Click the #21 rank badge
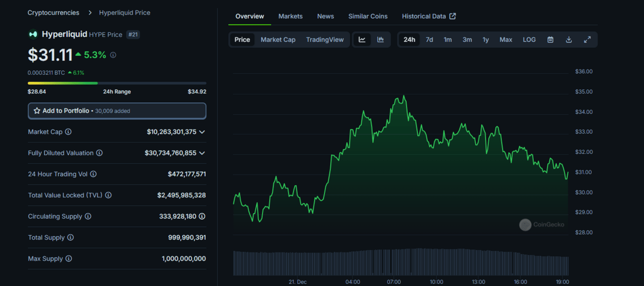The width and height of the screenshot is (644, 286). (133, 34)
